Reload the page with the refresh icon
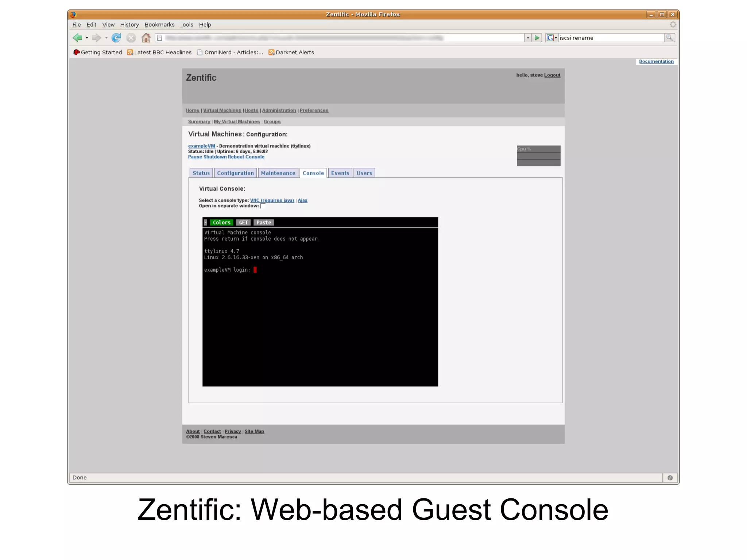 (116, 38)
